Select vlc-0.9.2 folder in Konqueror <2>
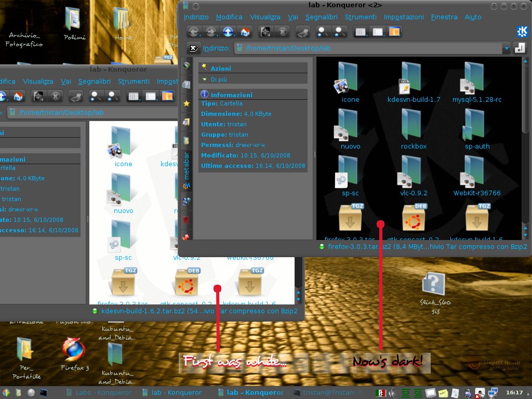532x399 pixels. tap(414, 176)
